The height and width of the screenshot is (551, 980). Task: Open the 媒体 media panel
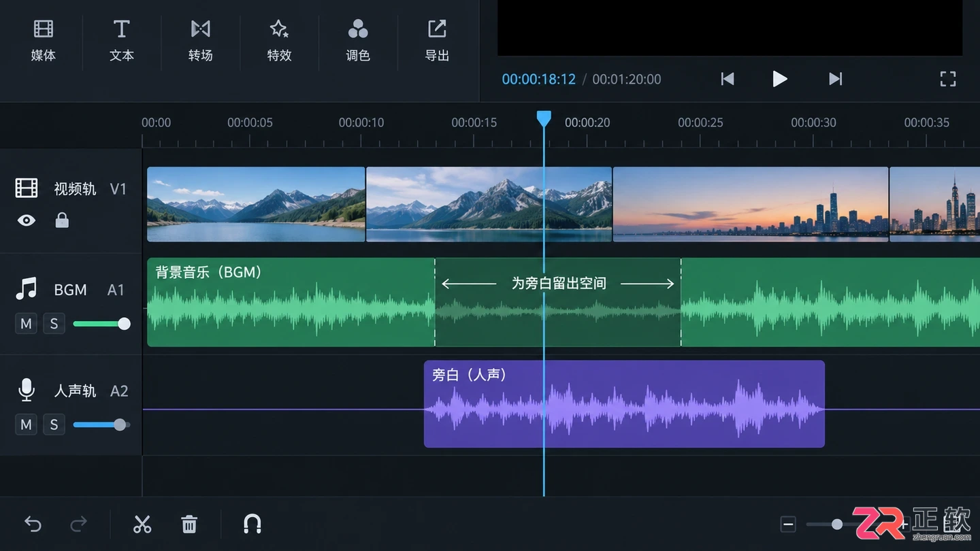(x=44, y=39)
